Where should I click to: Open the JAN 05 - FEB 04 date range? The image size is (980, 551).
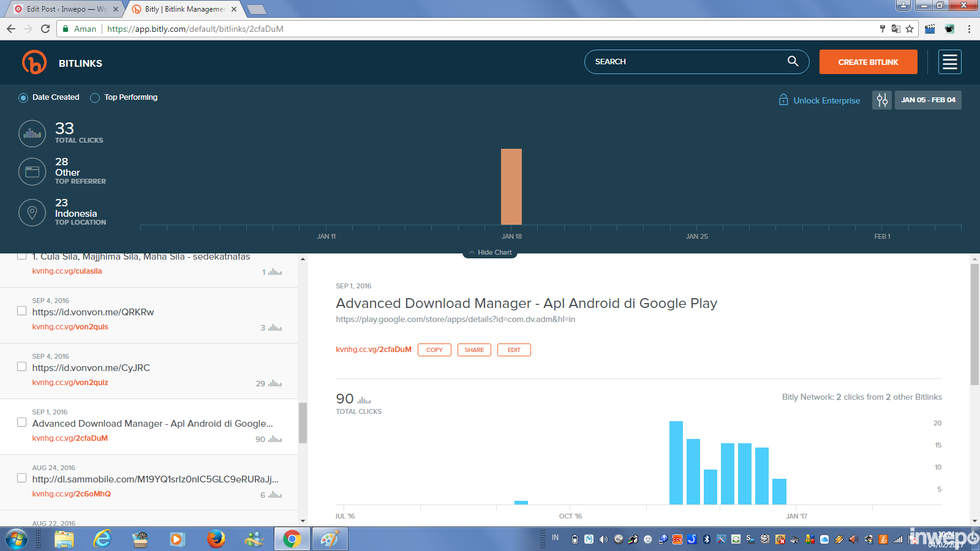pyautogui.click(x=928, y=100)
